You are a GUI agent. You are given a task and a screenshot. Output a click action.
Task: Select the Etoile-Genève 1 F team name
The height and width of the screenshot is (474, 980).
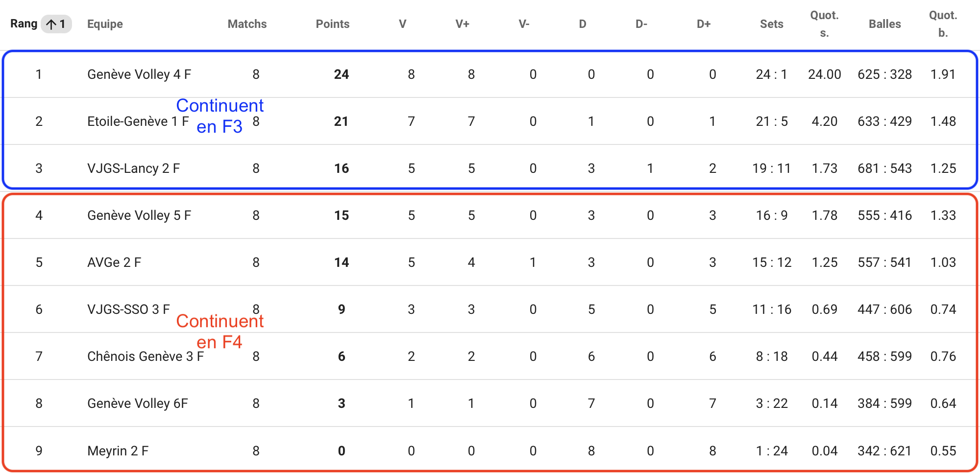[138, 121]
